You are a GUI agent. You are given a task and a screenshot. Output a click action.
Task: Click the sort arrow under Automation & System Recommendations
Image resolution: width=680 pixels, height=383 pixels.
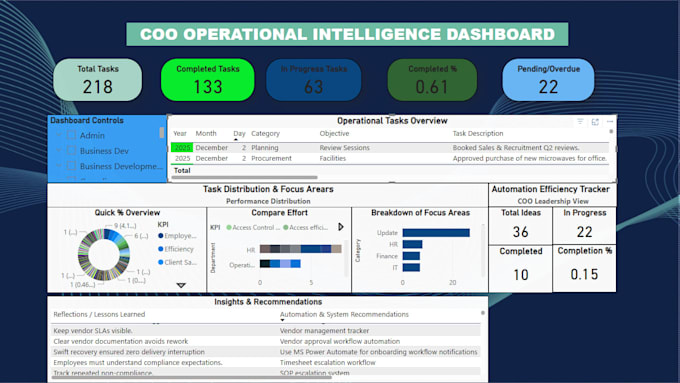(x=282, y=321)
